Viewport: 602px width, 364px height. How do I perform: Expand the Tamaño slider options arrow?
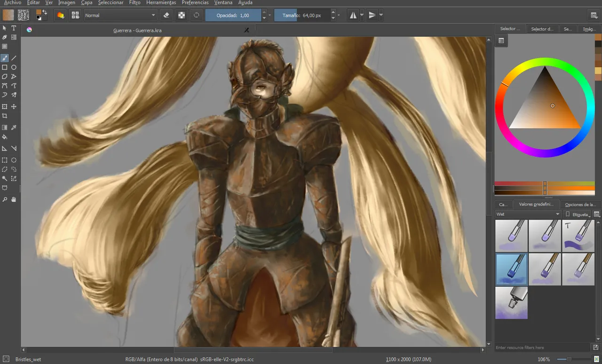(339, 15)
